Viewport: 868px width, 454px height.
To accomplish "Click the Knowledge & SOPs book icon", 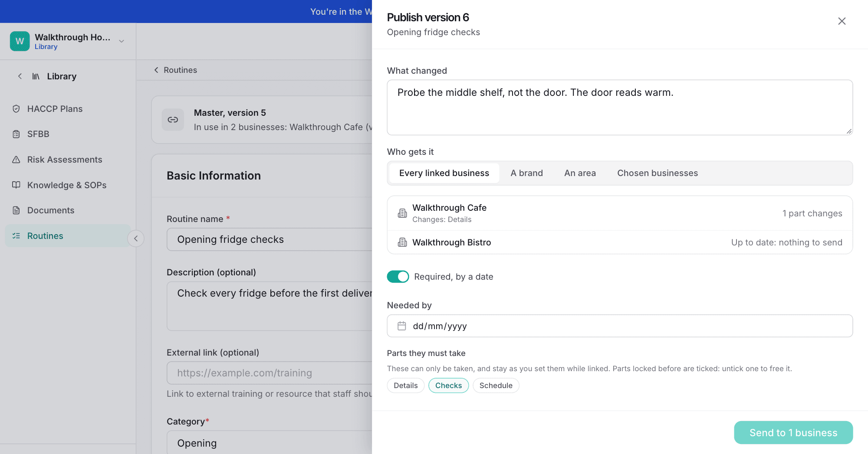I will point(16,185).
